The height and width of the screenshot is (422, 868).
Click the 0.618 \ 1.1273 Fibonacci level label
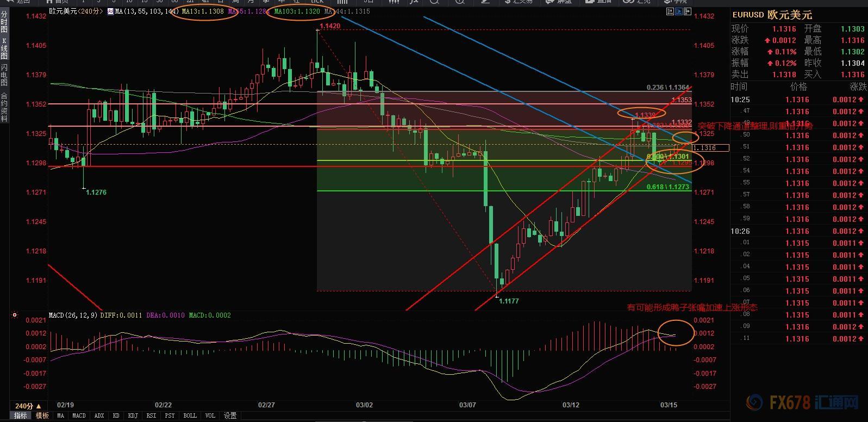point(668,187)
